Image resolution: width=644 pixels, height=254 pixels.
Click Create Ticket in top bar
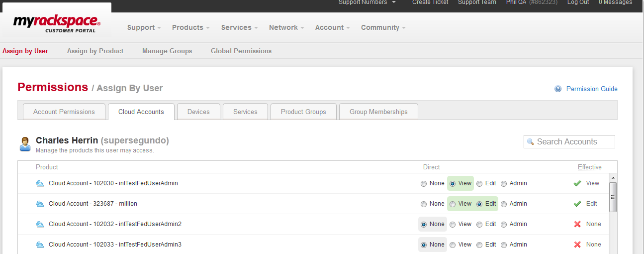tap(430, 2)
